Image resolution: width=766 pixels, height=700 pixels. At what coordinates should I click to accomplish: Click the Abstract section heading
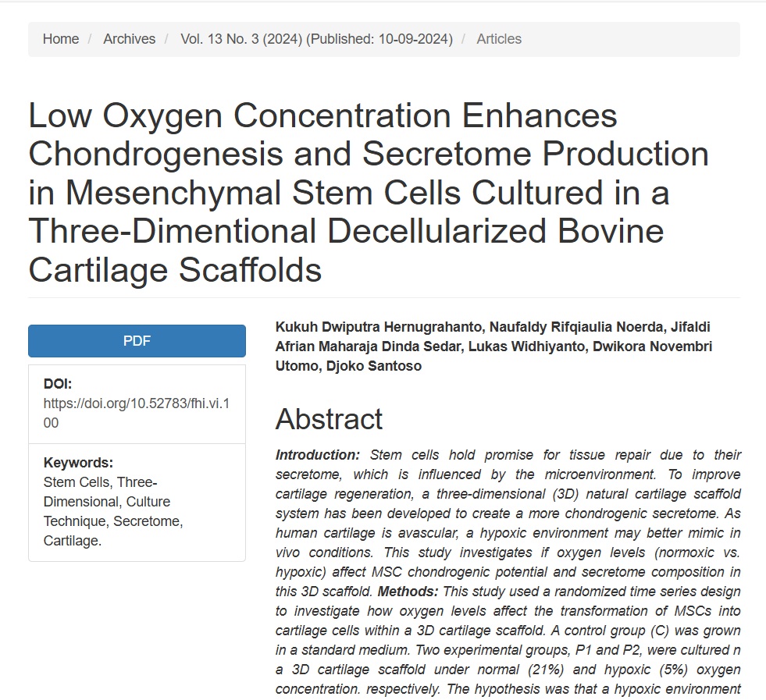[329, 419]
